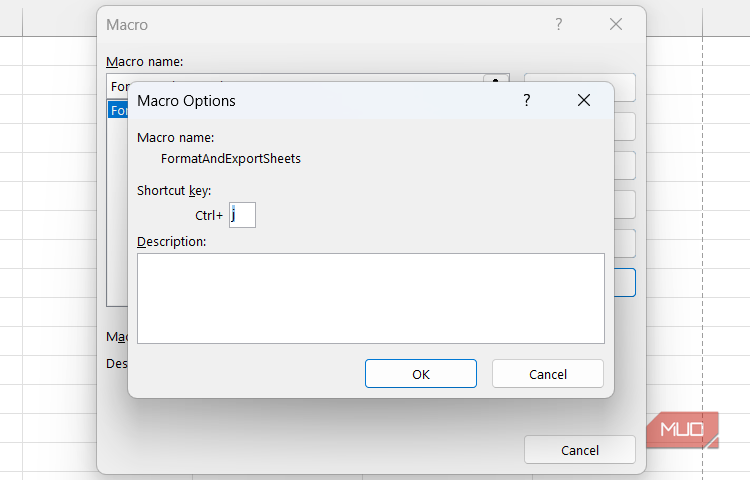Close the Macro Options dialog
Screen dimensions: 750x480
tap(584, 100)
